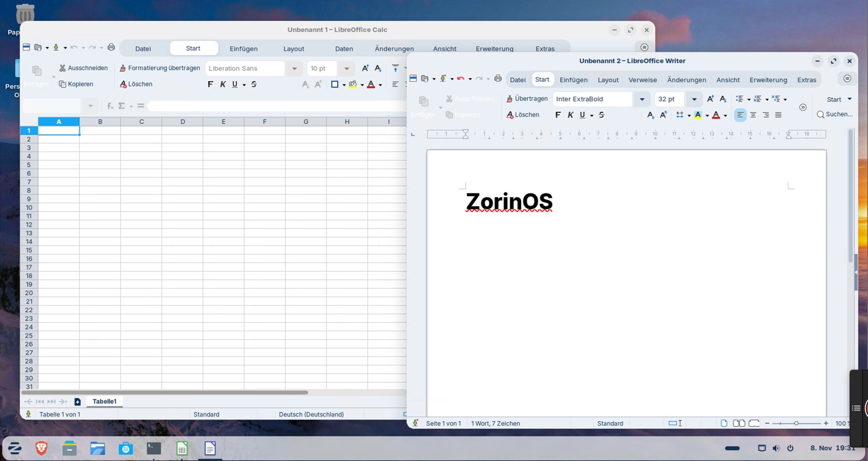Save the Writer document icon
This screenshot has width=868, height=461.
[x=443, y=79]
